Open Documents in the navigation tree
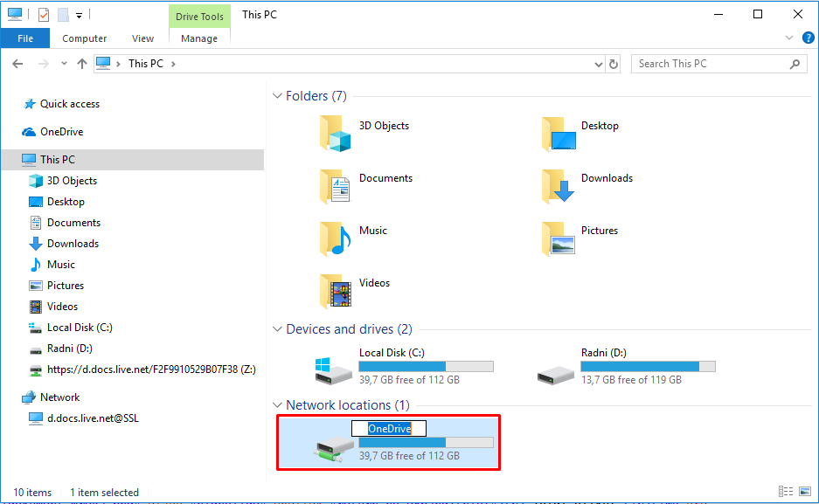Viewport: 819px width, 504px height. click(73, 222)
